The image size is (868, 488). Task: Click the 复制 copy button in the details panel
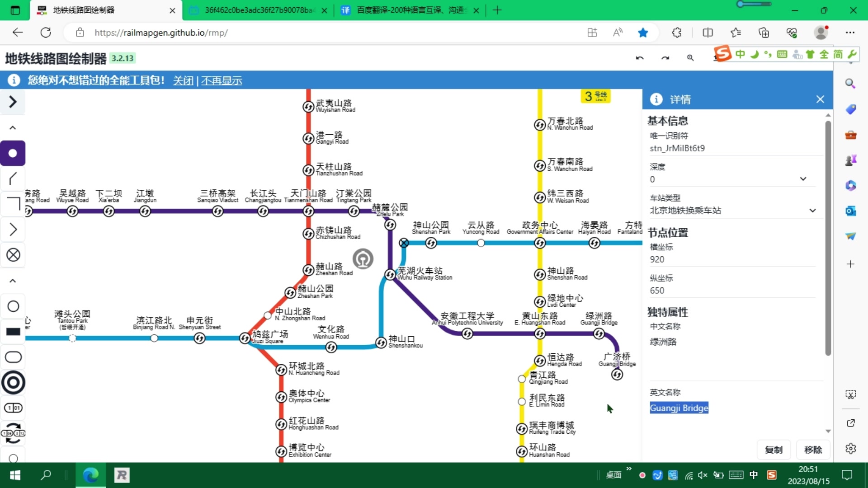(774, 450)
